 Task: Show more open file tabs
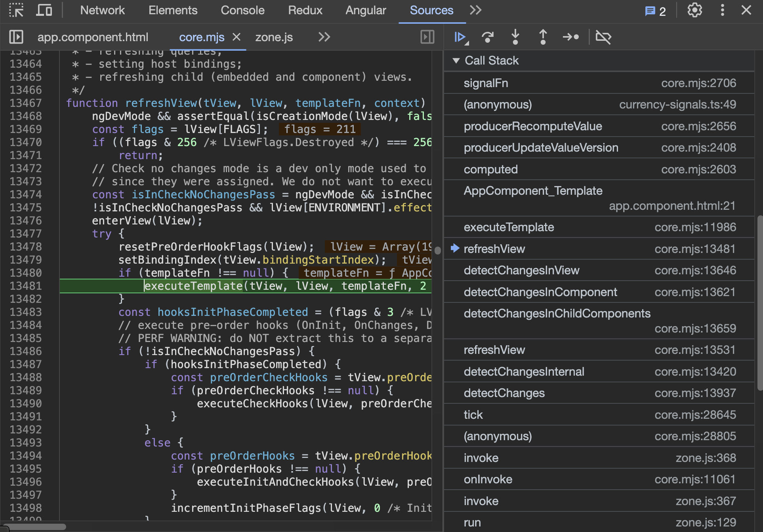324,37
